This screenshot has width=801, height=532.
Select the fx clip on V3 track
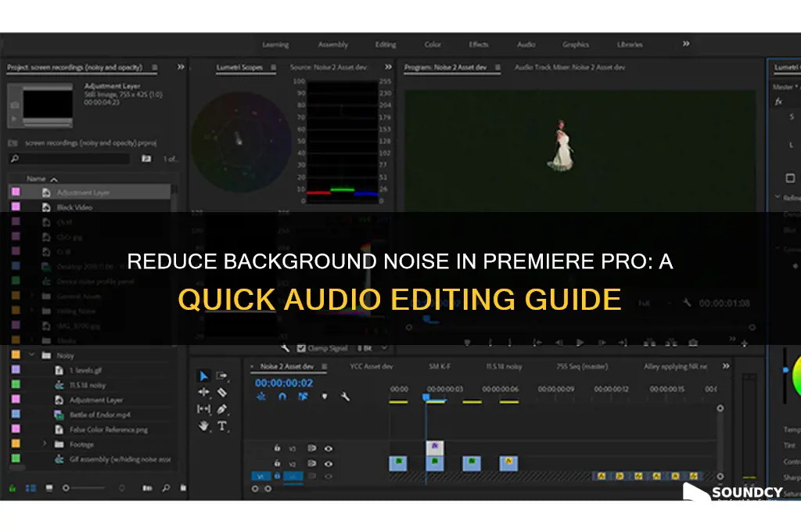coord(435,448)
